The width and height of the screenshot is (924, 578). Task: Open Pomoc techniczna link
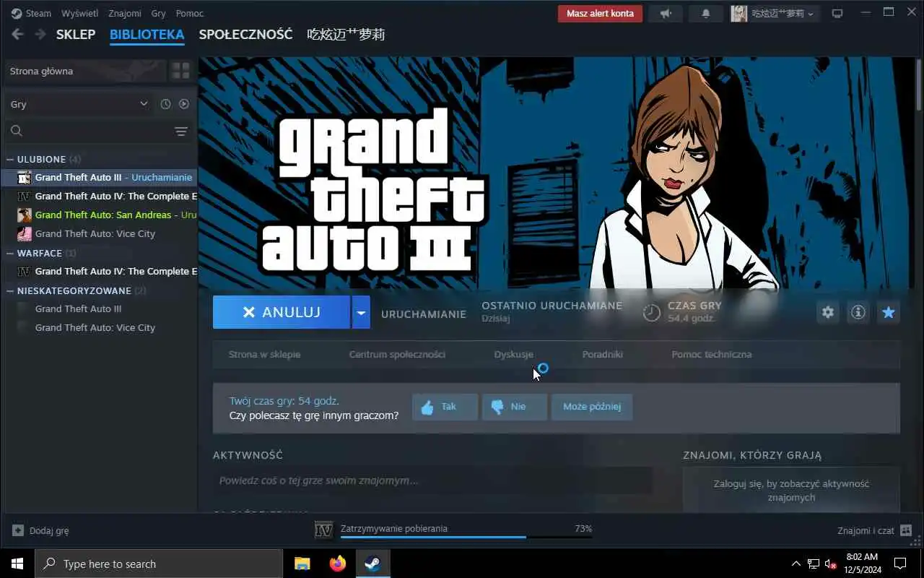[712, 354]
